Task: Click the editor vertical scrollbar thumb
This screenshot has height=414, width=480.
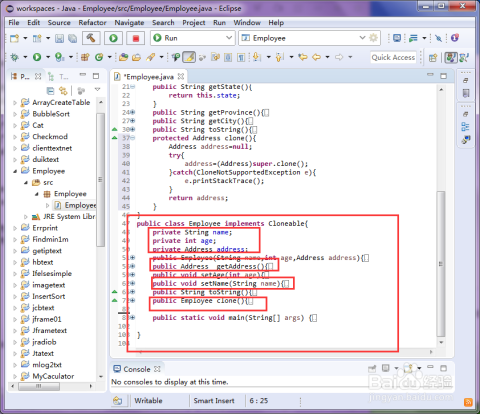Action: click(x=441, y=263)
